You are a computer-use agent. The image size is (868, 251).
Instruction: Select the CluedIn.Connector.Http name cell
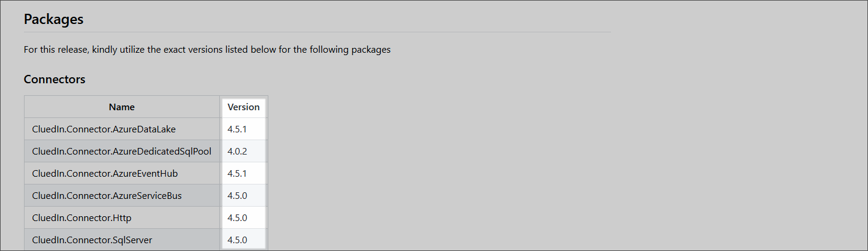click(81, 217)
